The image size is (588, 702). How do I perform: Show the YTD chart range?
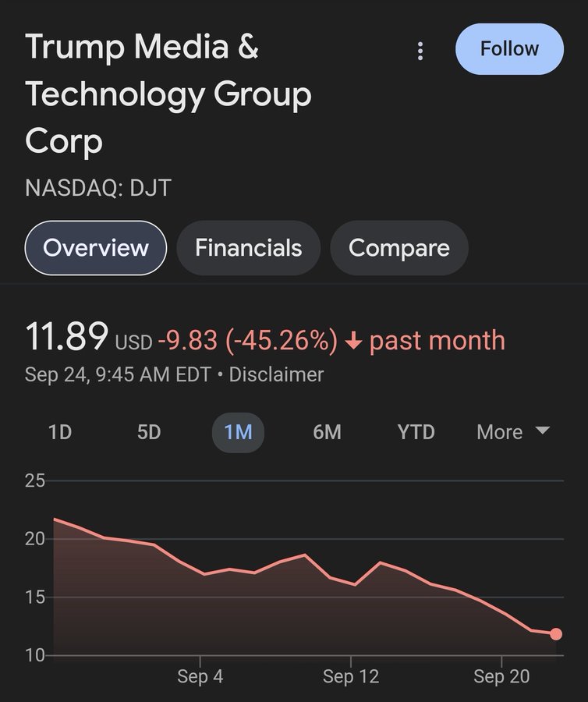click(416, 432)
